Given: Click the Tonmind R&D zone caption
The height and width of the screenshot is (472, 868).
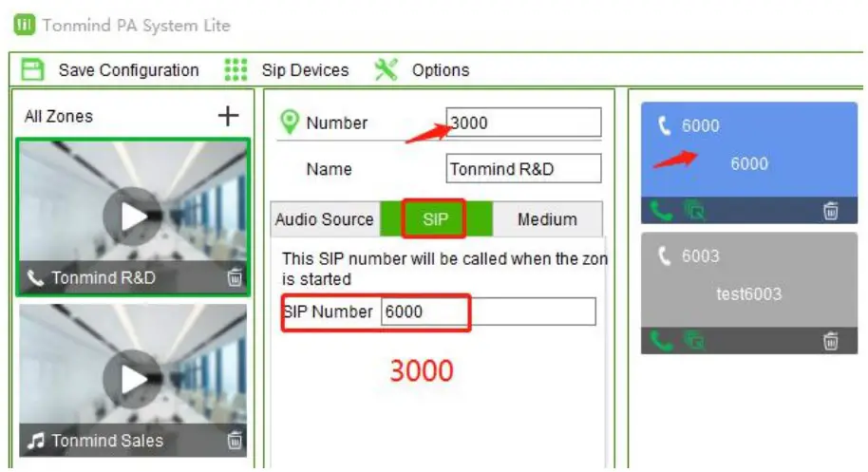Looking at the screenshot, I should click(104, 277).
